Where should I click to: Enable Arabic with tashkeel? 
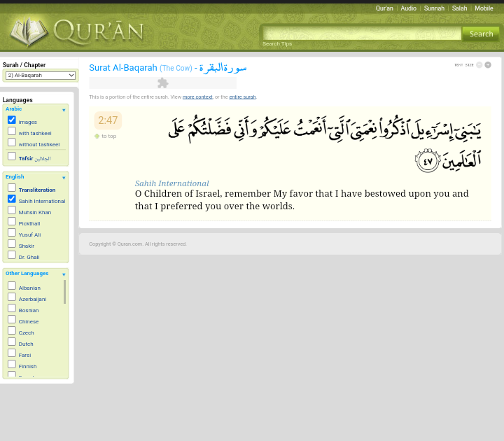click(x=12, y=131)
